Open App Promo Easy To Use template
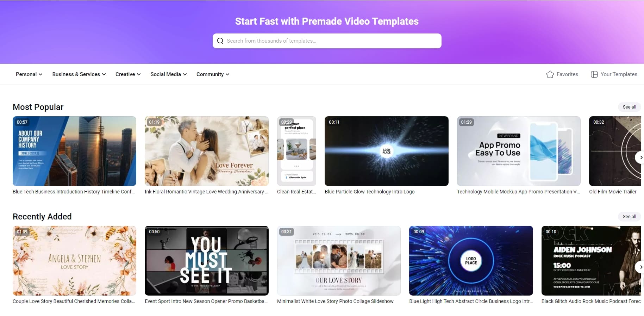The height and width of the screenshot is (316, 644). 518,151
